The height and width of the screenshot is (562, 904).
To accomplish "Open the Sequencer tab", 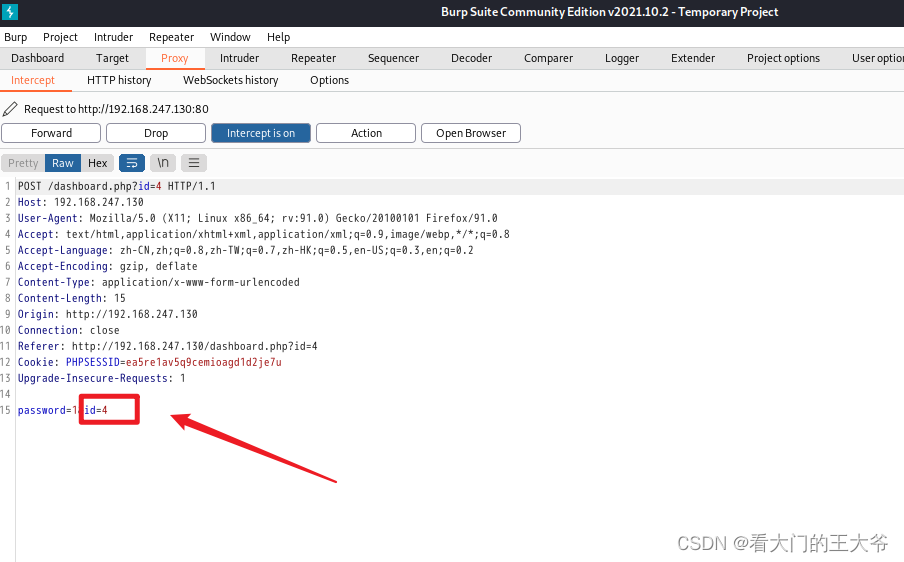I will click(x=393, y=58).
